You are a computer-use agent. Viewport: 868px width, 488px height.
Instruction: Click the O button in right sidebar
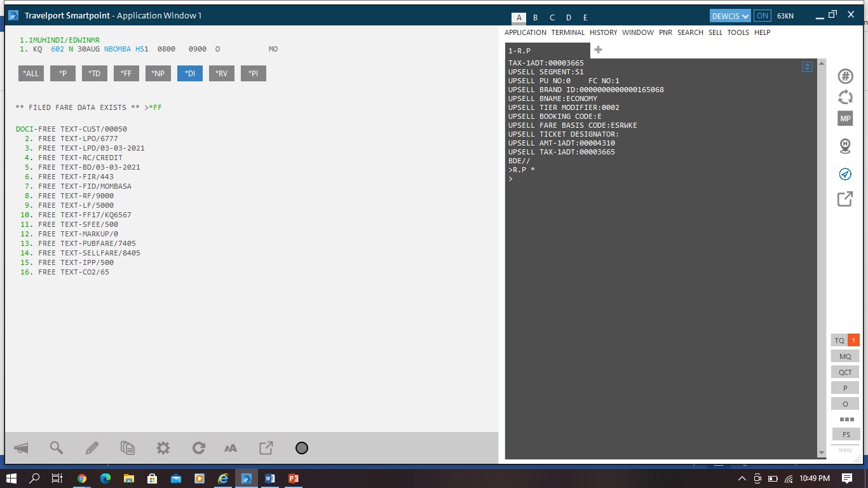[x=844, y=404]
